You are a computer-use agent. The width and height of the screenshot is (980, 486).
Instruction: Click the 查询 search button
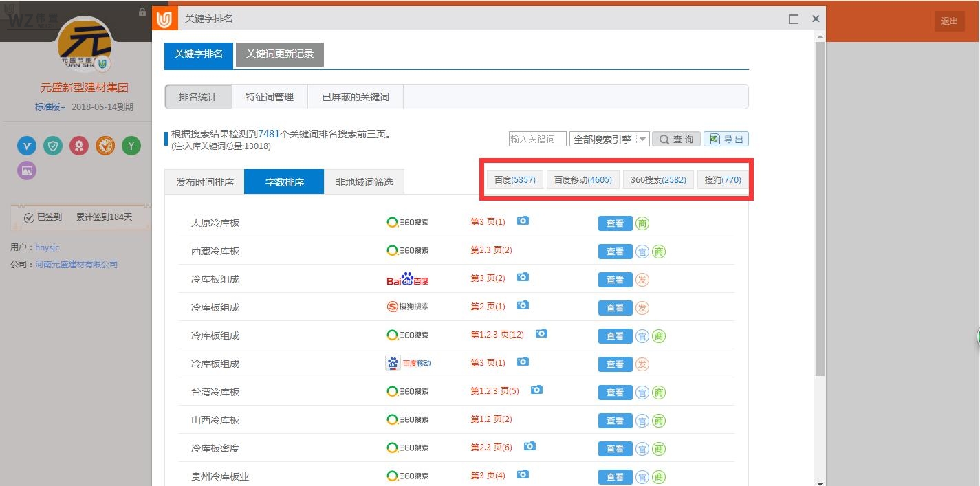click(676, 139)
